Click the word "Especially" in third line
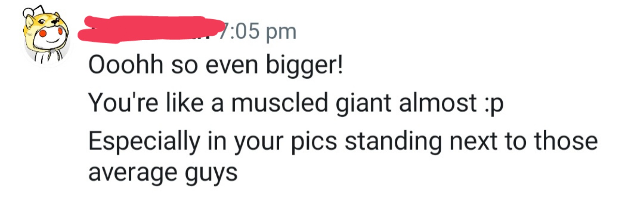 pos(144,142)
